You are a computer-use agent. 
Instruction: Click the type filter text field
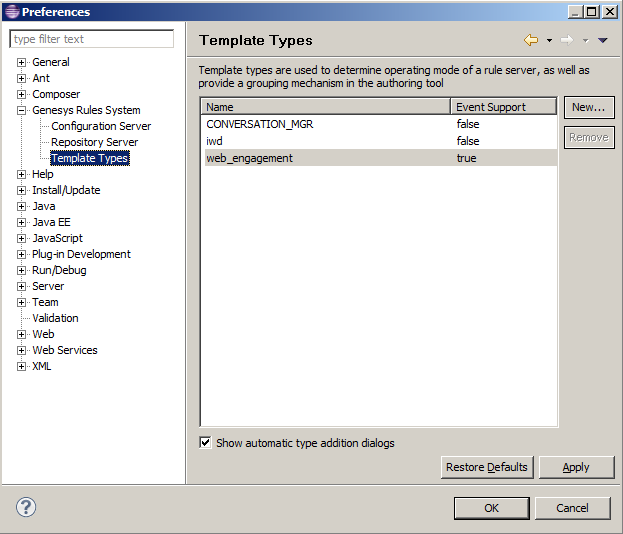point(91,39)
